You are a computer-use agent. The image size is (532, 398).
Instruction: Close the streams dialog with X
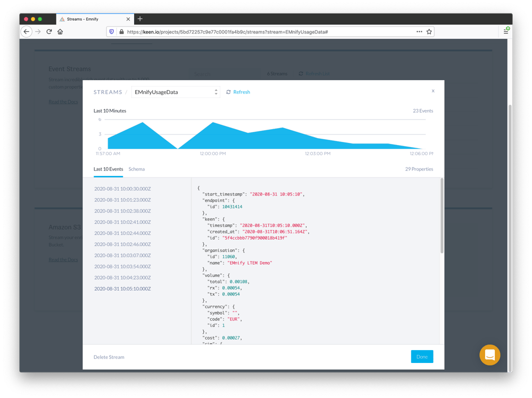click(433, 91)
